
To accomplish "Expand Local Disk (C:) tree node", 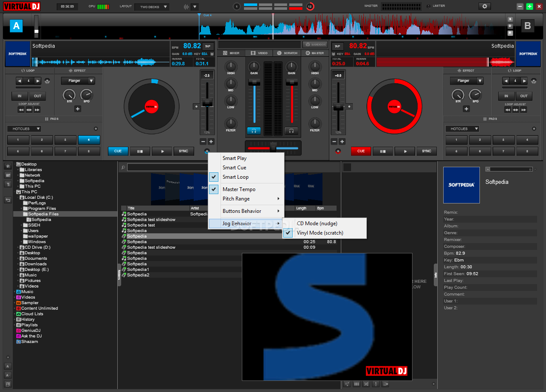I will click(x=18, y=197).
